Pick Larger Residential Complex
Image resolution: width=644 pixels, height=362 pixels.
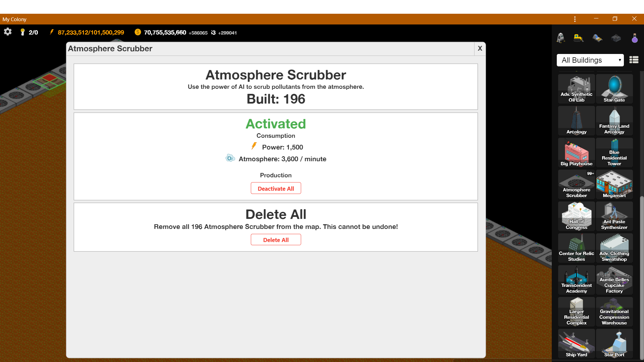click(x=576, y=312)
